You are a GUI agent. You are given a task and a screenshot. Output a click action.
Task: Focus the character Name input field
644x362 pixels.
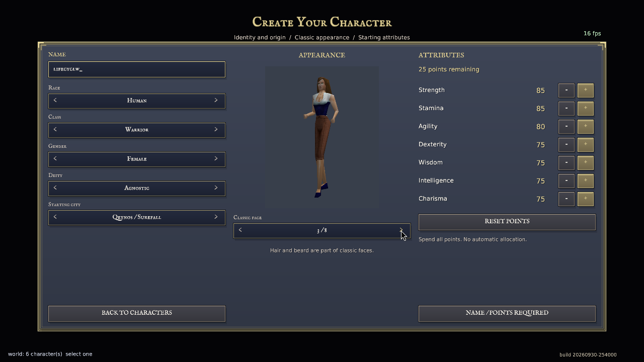tap(137, 69)
